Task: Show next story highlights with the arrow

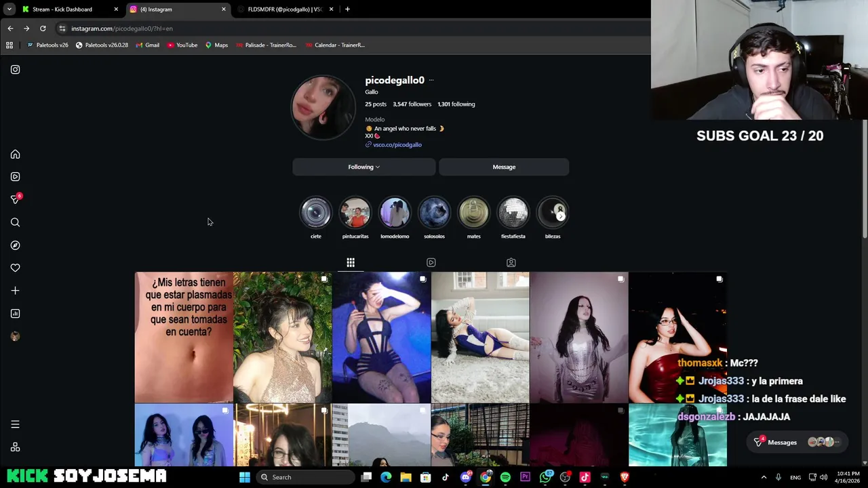Action: (561, 216)
